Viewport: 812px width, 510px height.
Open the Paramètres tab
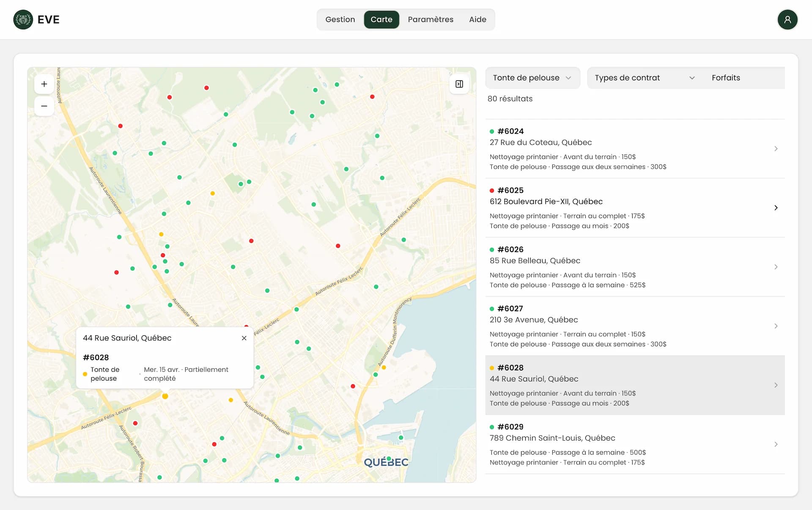pyautogui.click(x=430, y=19)
